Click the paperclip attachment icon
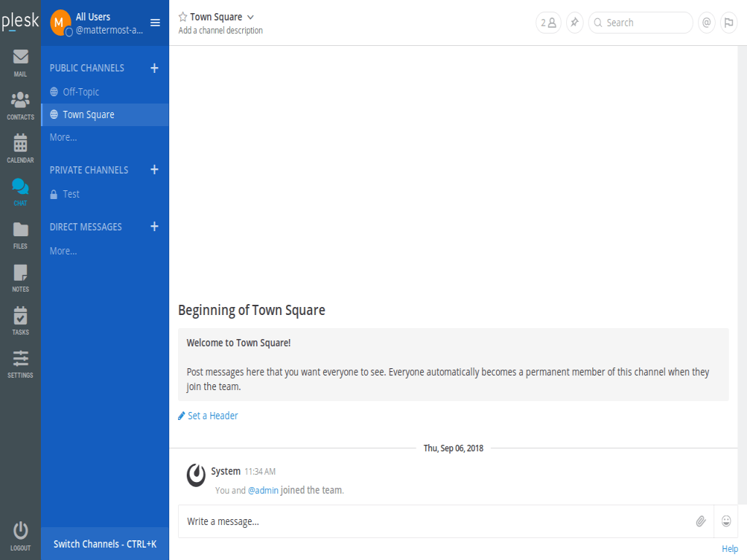This screenshot has width=747, height=560. pos(700,521)
